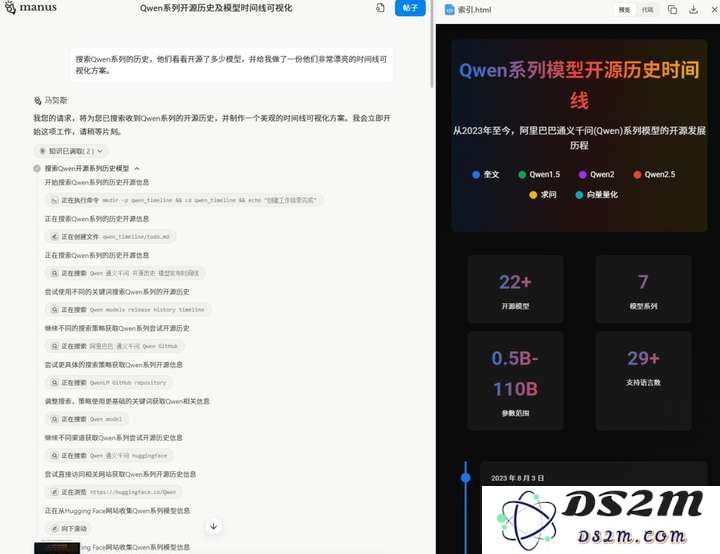720x554 pixels.
Task: Click the subtitle 从2023年至今 阿里巴巴通义千问
Action: pos(579,138)
